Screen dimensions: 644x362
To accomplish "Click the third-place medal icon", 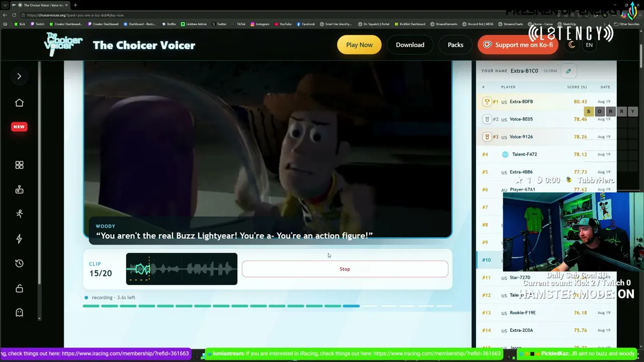I will 487,137.
